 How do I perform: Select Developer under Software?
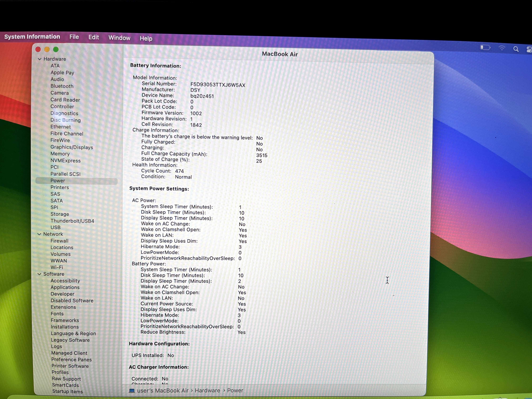[63, 294]
